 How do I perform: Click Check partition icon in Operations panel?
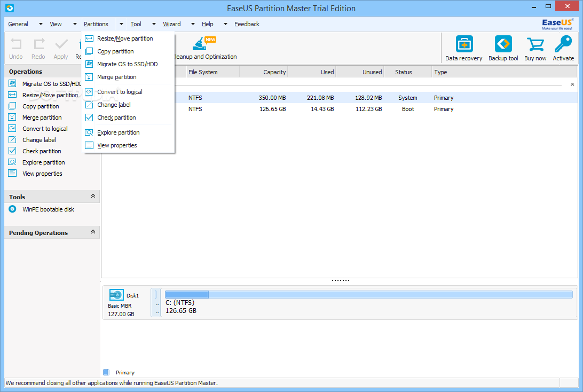pyautogui.click(x=12, y=151)
